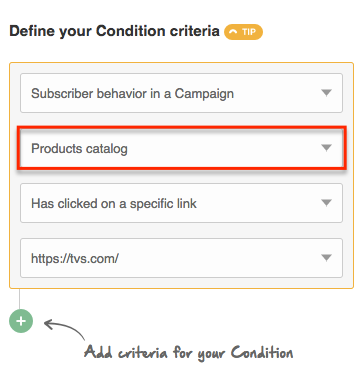Click the vertical connector line above plus

click(x=19, y=299)
